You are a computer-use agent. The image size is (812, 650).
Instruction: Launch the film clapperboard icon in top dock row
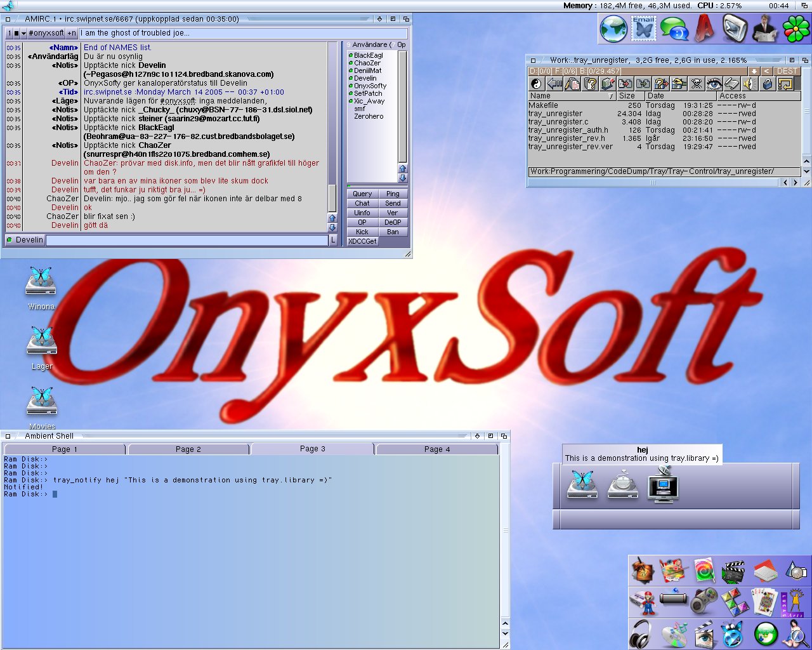[734, 571]
